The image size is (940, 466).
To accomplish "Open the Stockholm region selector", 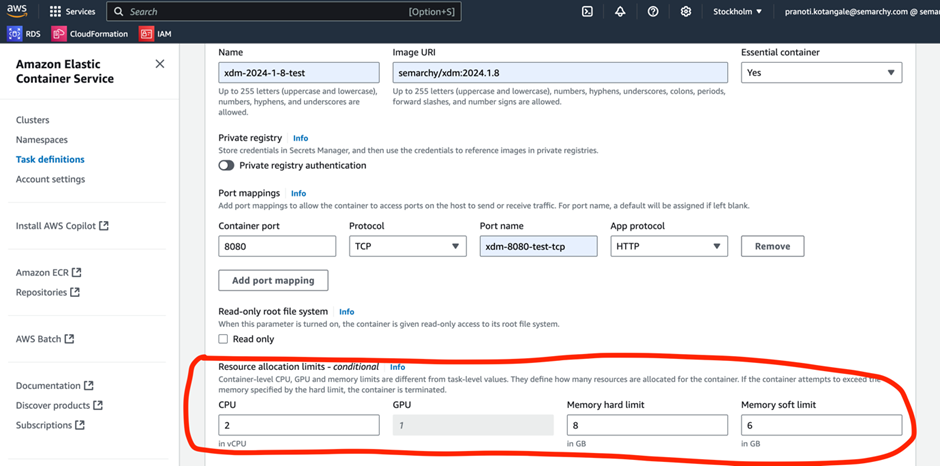I will (x=737, y=11).
